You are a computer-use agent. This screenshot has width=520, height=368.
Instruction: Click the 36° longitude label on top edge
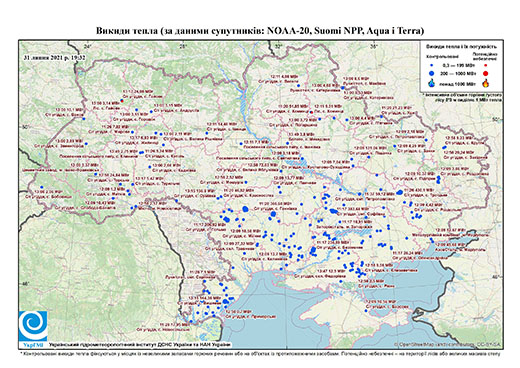(x=374, y=46)
